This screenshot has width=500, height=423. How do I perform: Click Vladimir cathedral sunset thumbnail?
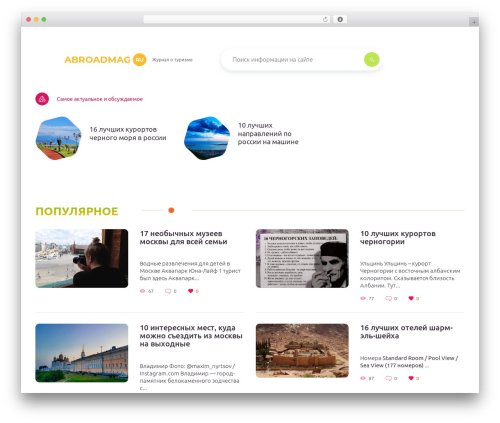[x=82, y=353]
